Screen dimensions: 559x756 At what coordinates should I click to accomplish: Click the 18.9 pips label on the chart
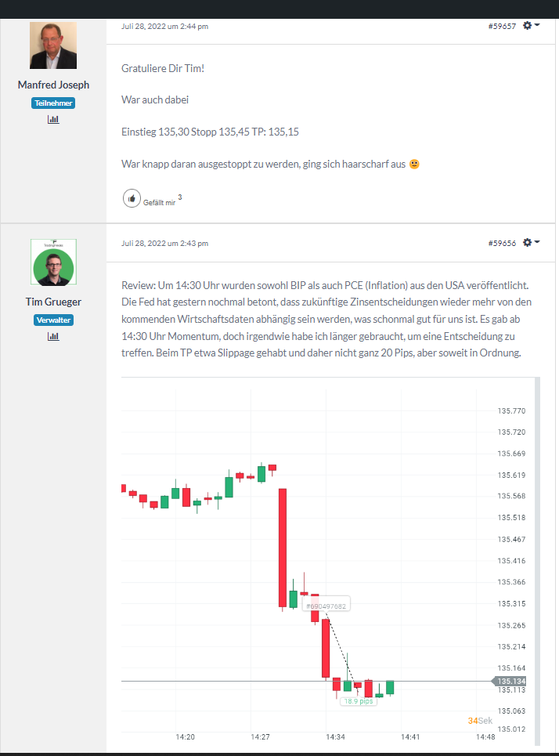tap(358, 701)
